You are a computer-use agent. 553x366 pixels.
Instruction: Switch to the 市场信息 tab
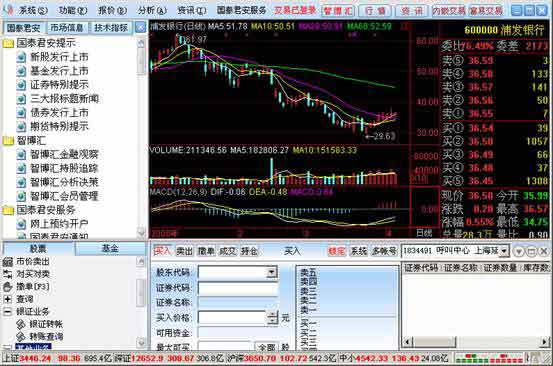click(67, 28)
